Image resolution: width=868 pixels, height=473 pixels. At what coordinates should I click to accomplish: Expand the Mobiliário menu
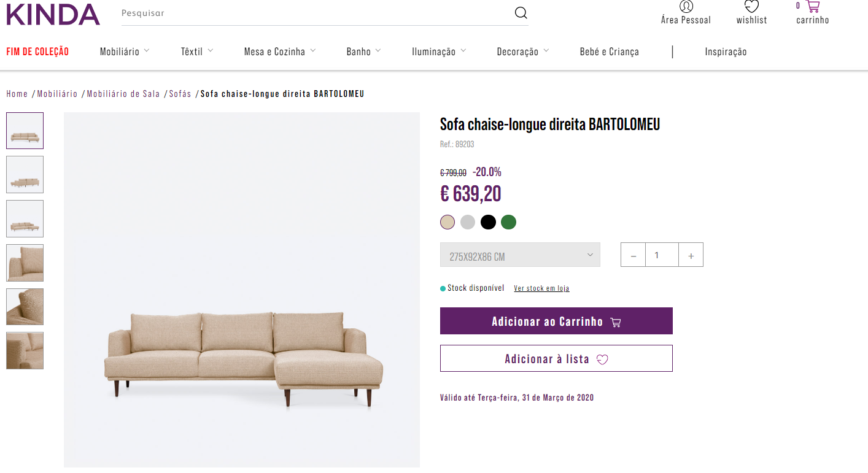click(125, 52)
